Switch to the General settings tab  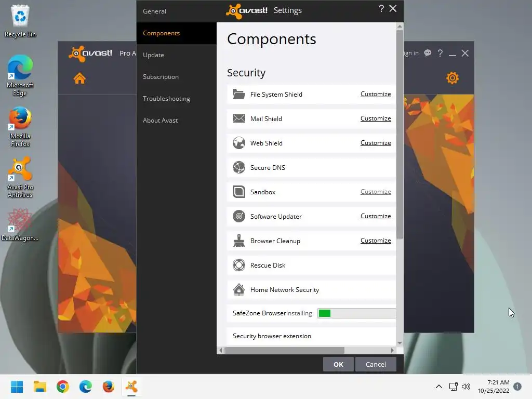point(177,11)
